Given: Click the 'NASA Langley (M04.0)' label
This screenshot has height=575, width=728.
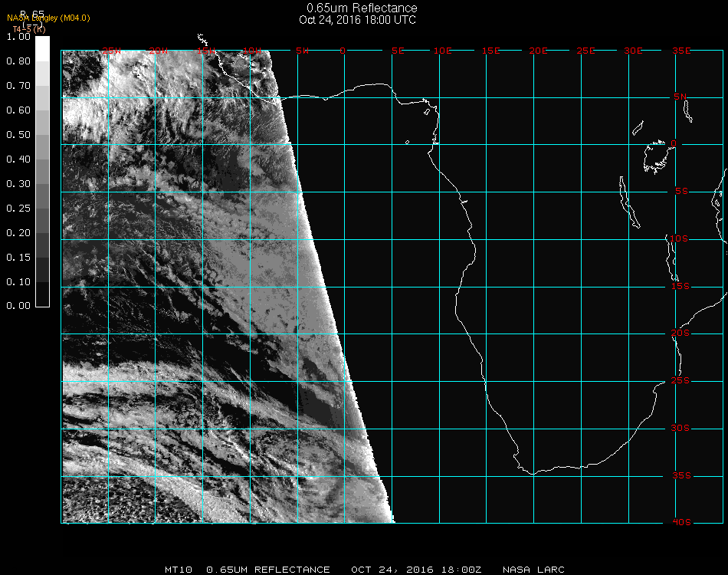Looking at the screenshot, I should coord(48,18).
